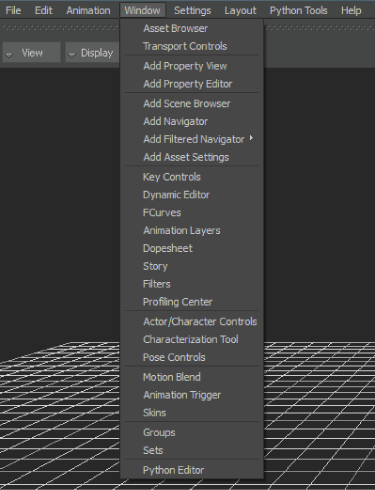Choose Transport Controls menu item
375x490 pixels.
[192, 46]
